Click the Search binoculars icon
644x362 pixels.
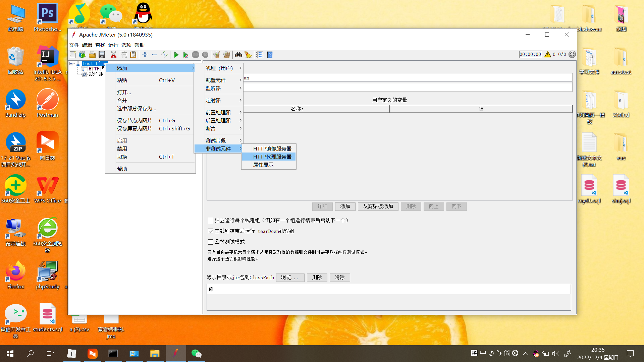[x=238, y=55]
